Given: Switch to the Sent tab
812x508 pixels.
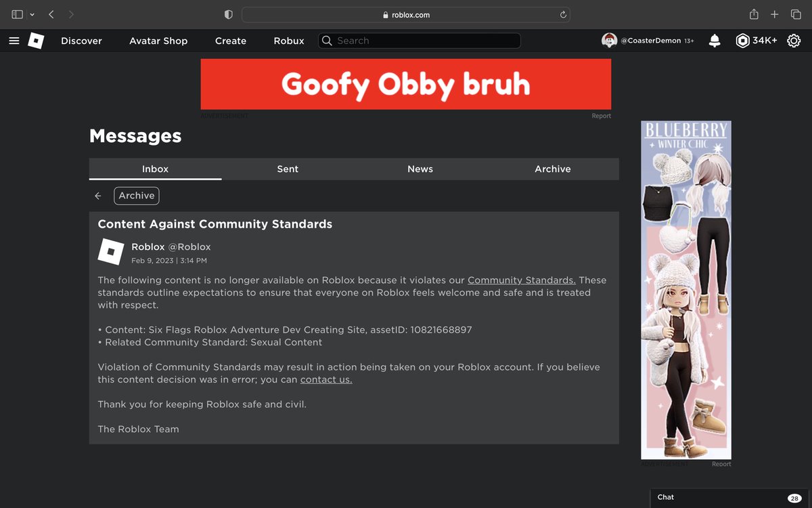Looking at the screenshot, I should point(288,169).
